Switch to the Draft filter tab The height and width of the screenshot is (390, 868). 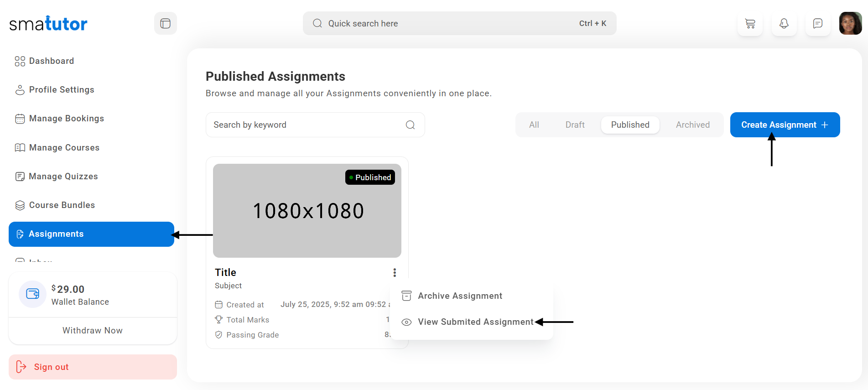click(575, 125)
